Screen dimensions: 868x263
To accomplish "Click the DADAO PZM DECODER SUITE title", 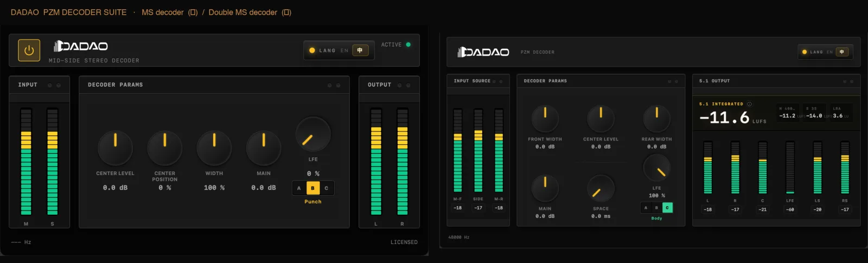I will pos(69,12).
